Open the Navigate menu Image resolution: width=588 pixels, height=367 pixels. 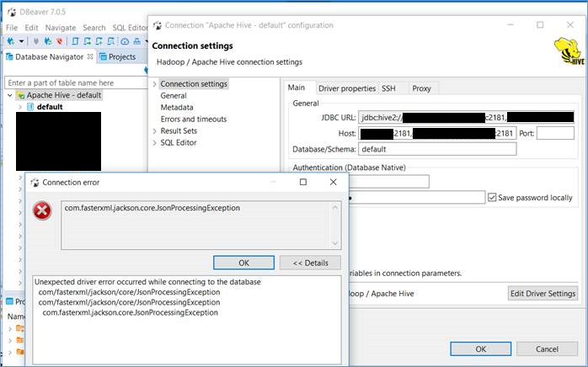(x=61, y=28)
